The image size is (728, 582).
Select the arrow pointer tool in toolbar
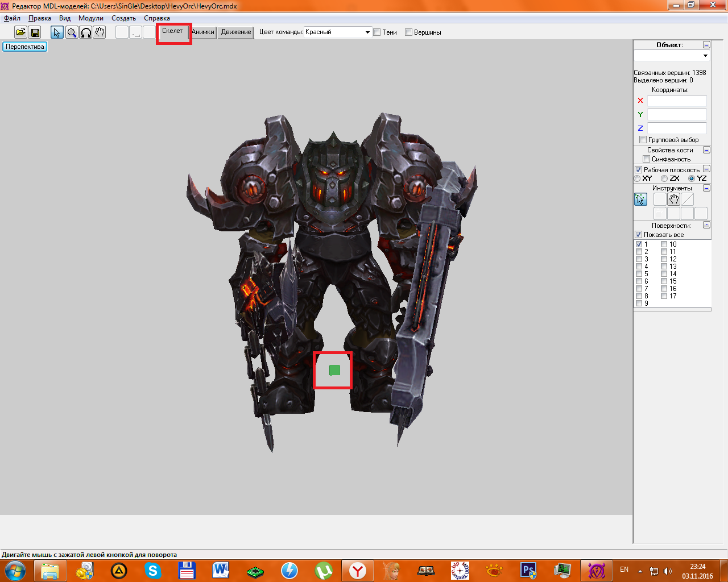(57, 32)
